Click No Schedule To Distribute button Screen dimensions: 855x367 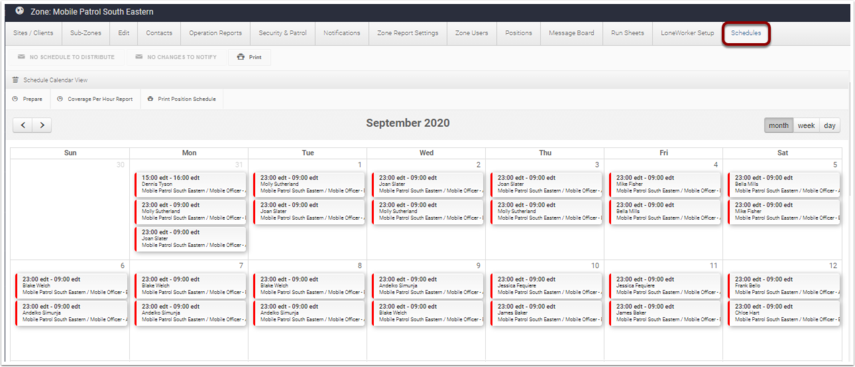point(66,57)
